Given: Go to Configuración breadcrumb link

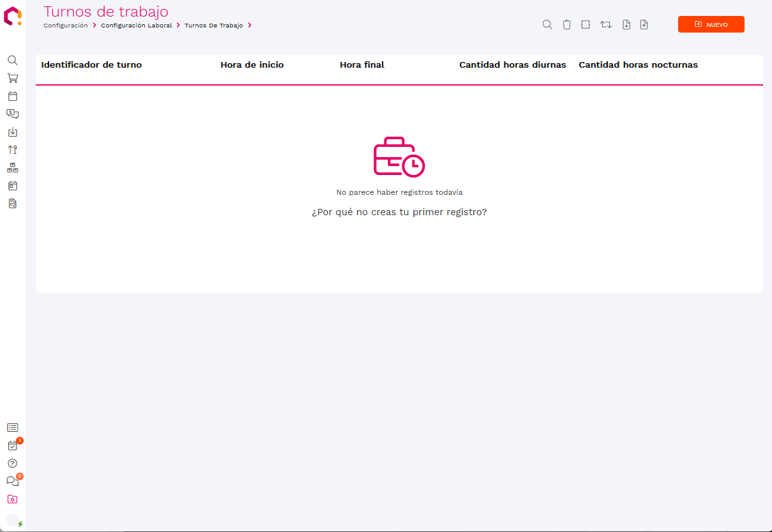Looking at the screenshot, I should point(65,26).
